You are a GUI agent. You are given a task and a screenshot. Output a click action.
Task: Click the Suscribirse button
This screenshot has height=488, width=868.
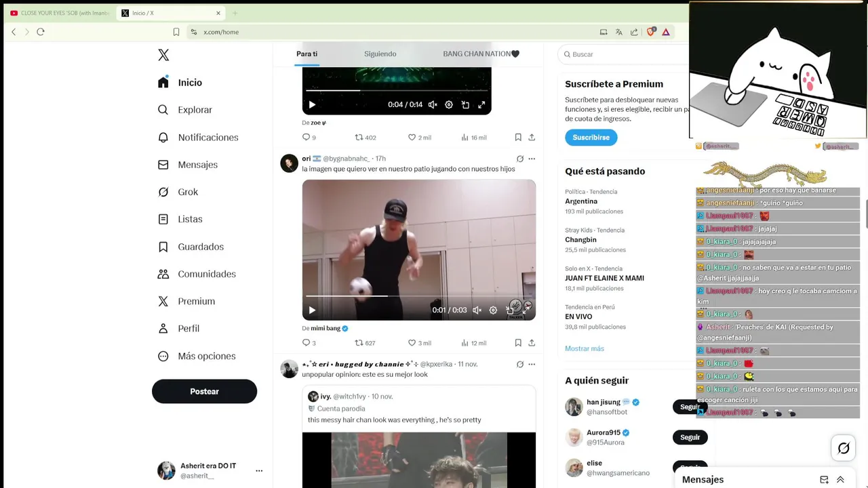[591, 137]
